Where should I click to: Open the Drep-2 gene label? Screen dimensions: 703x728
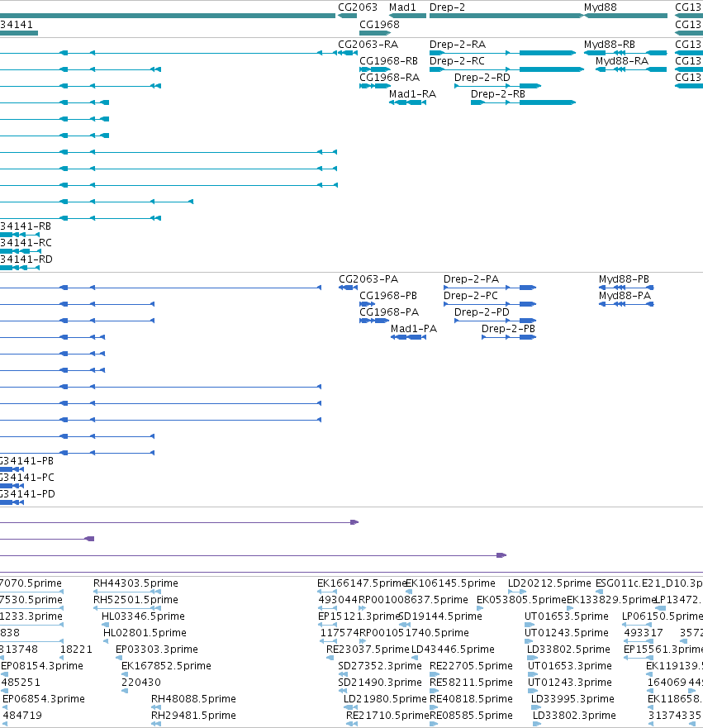pyautogui.click(x=447, y=7)
